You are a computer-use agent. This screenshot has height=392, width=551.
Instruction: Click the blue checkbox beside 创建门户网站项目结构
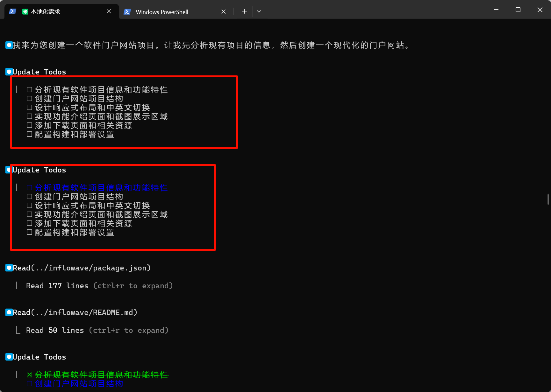click(29, 384)
